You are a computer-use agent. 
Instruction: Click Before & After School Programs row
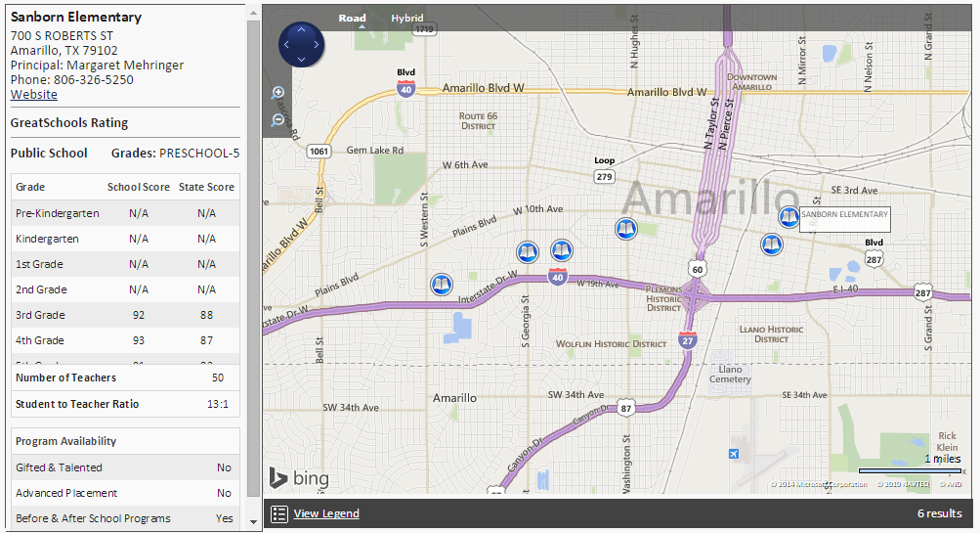click(126, 518)
